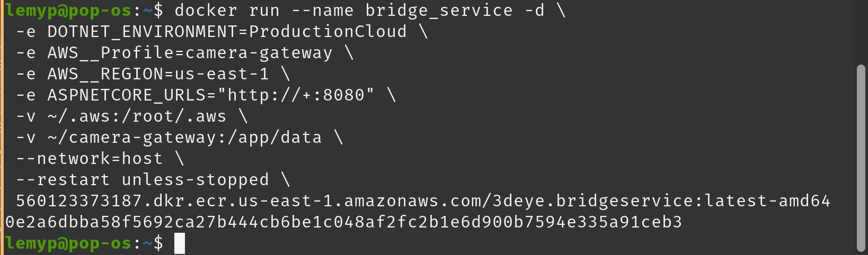Click the bottom lemyp@pop-os prompt text
This screenshot has height=255, width=868.
tap(68, 243)
